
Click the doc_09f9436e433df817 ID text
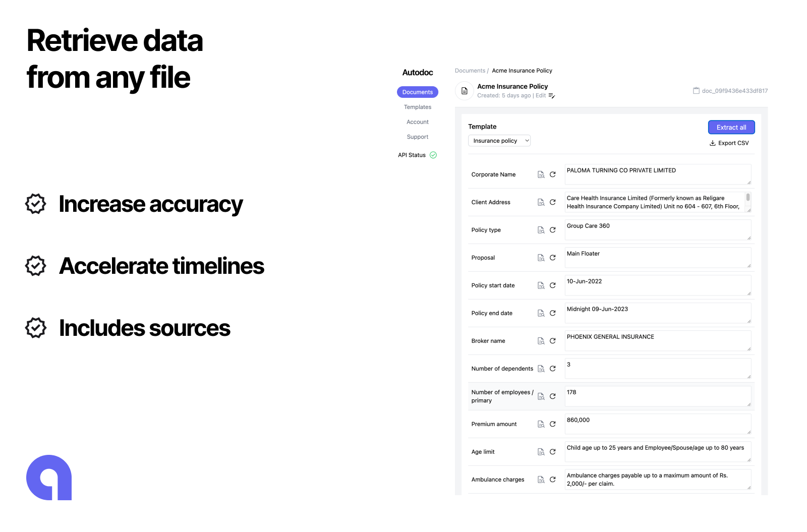pyautogui.click(x=735, y=91)
